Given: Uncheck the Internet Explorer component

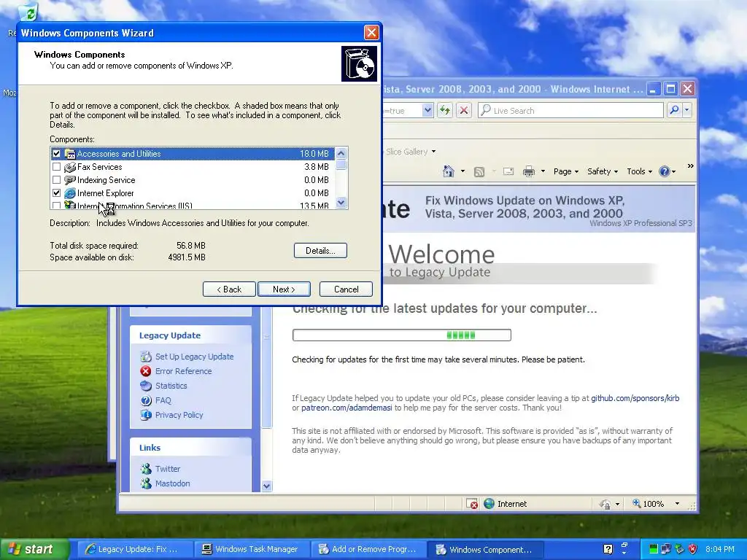Looking at the screenshot, I should (x=57, y=193).
